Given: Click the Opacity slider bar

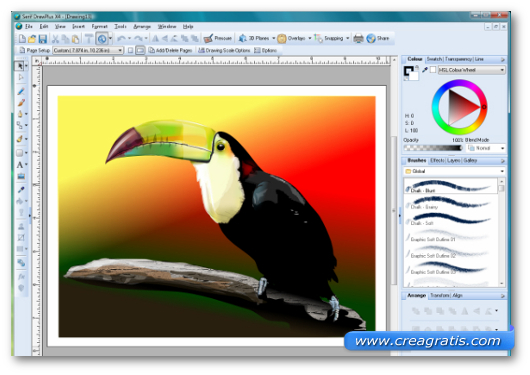Looking at the screenshot, I should [433, 148].
